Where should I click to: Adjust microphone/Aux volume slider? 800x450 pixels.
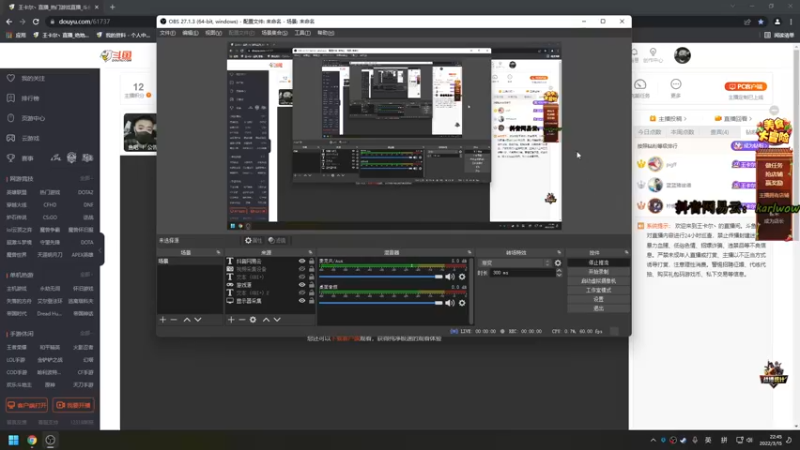click(381, 277)
